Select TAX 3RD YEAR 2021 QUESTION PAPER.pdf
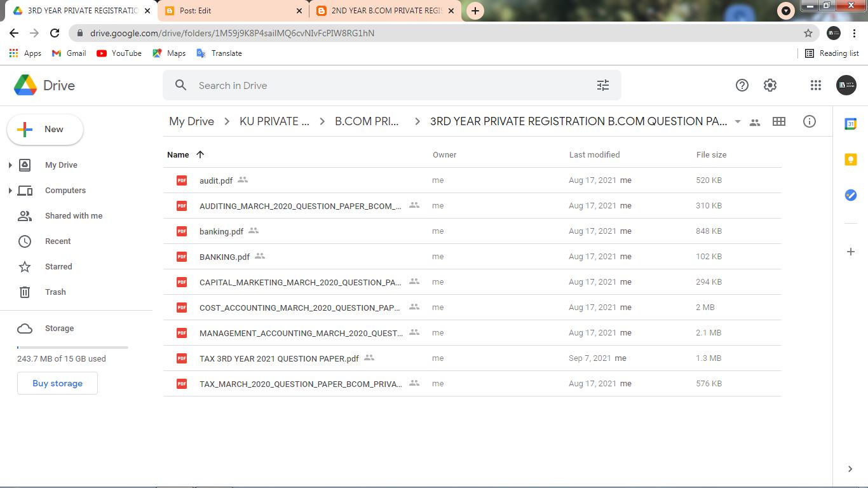 472,358
